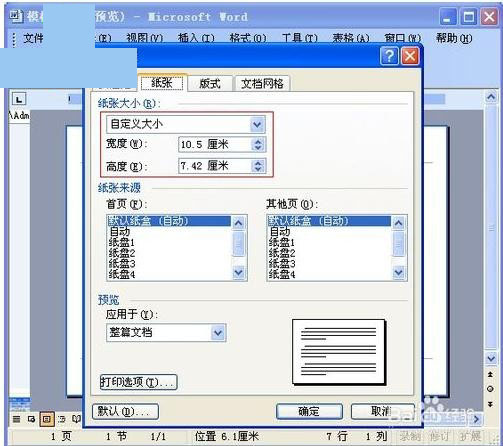503x446 pixels.
Task: Select 纸盘1 in the 其他页 list
Action: pyautogui.click(x=329, y=242)
